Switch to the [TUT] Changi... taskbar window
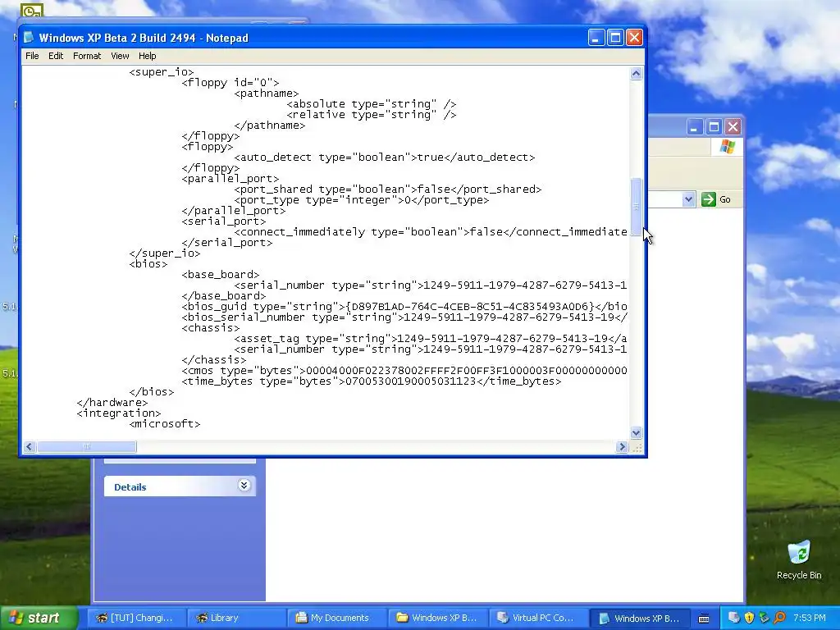 pyautogui.click(x=135, y=618)
